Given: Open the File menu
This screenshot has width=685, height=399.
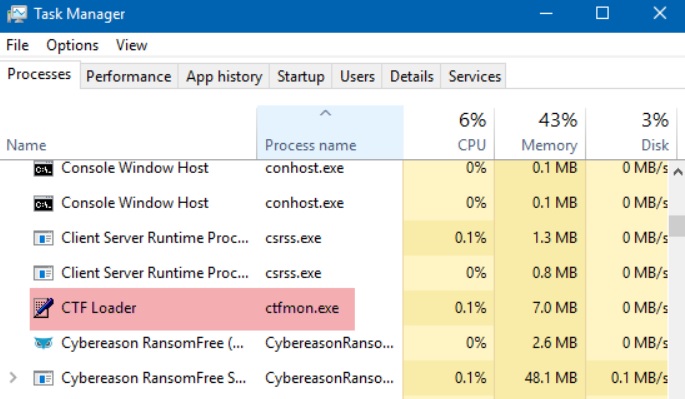Looking at the screenshot, I should tap(17, 45).
